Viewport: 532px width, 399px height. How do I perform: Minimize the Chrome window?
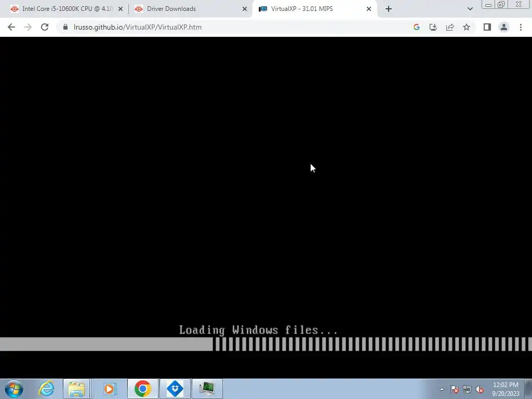click(x=488, y=5)
